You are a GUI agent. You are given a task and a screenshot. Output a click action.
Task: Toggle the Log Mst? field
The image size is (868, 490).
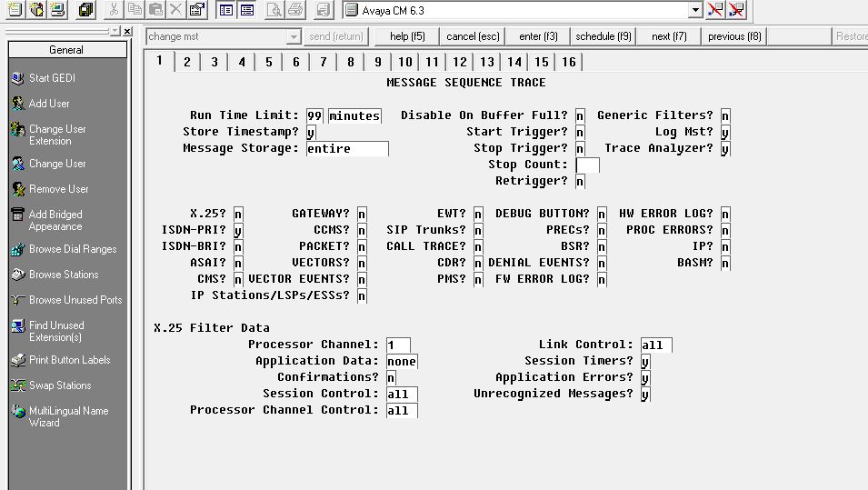click(725, 133)
